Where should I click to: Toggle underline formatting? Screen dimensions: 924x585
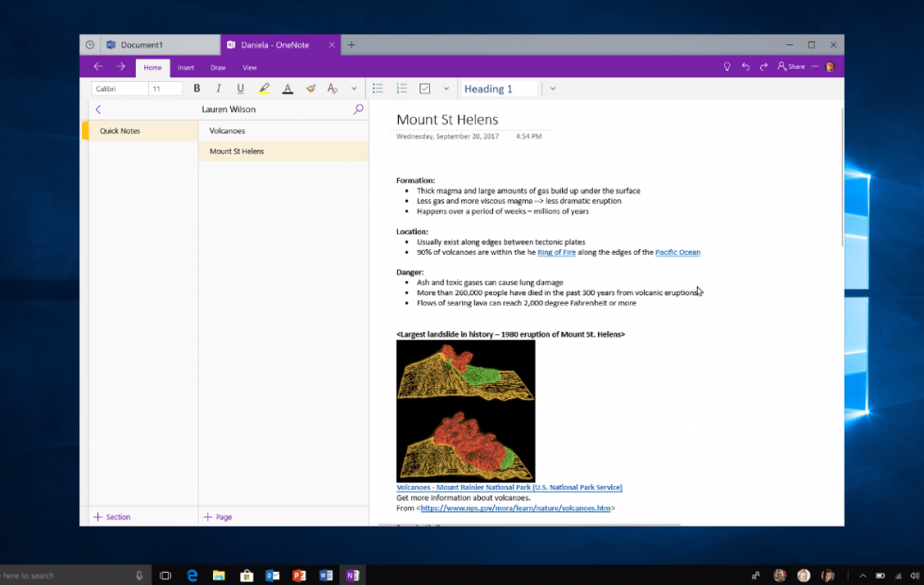pyautogui.click(x=240, y=89)
